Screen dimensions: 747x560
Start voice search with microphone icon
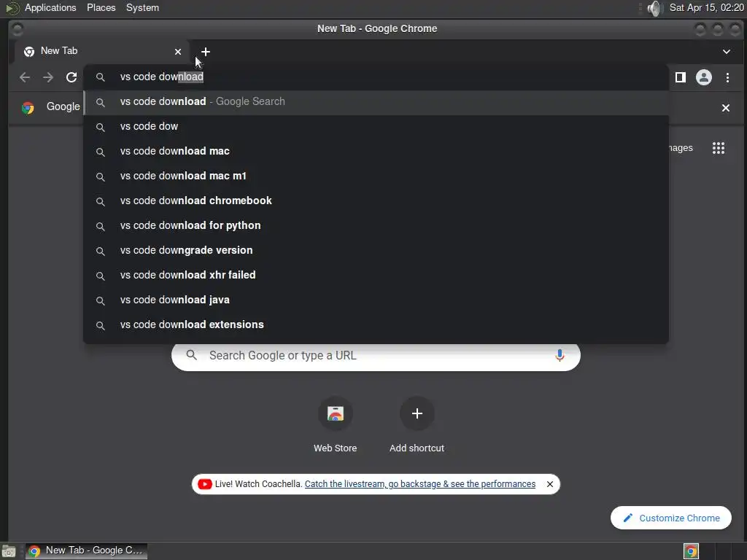[560, 355]
